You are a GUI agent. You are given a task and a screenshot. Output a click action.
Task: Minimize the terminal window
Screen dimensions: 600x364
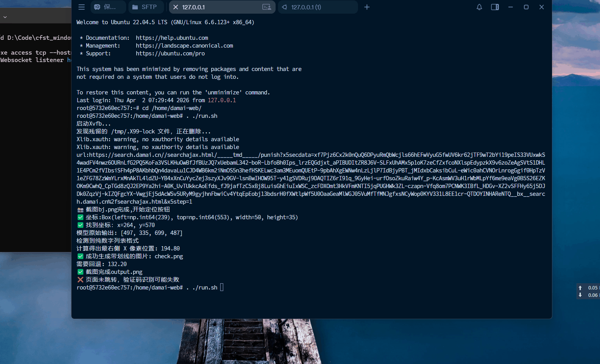click(x=511, y=7)
